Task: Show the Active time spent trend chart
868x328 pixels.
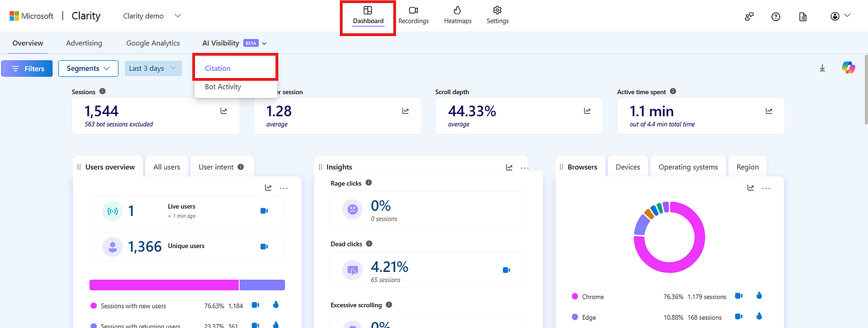Action: click(x=769, y=111)
